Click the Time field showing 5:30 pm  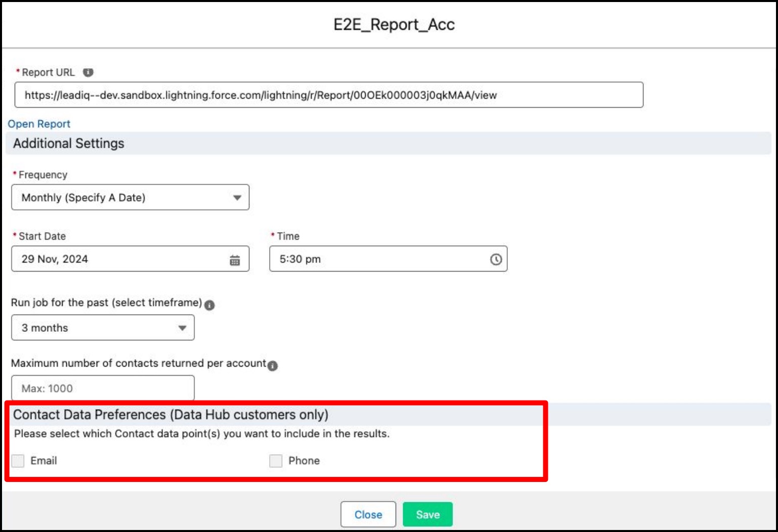379,259
